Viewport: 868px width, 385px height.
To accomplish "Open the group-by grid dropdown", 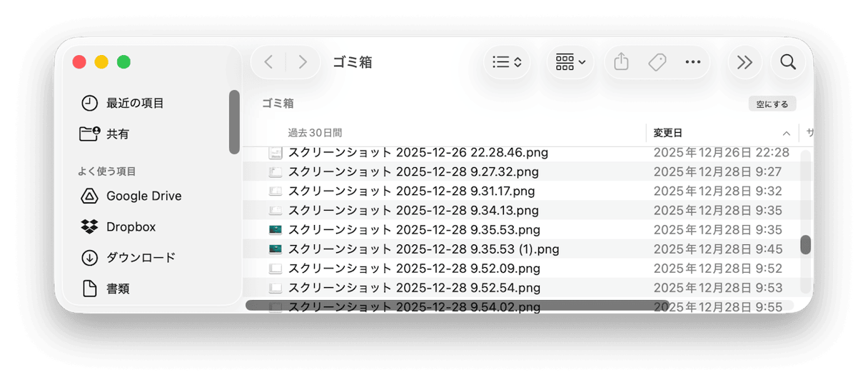I will [570, 62].
